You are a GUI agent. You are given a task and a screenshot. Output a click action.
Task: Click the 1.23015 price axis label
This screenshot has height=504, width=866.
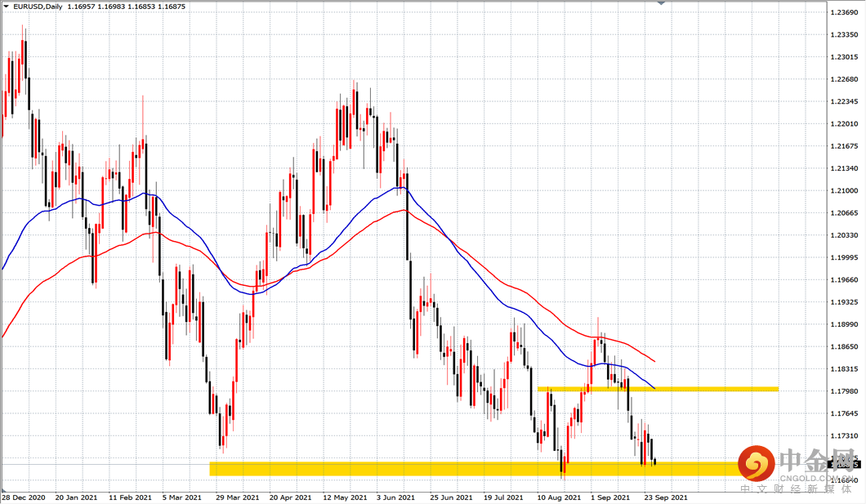[844, 57]
